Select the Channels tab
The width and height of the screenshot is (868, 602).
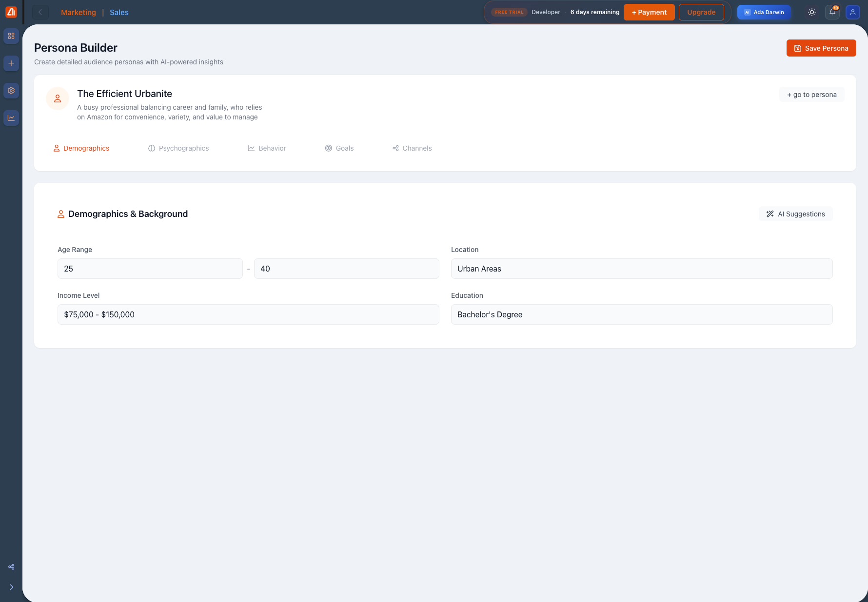pyautogui.click(x=412, y=148)
